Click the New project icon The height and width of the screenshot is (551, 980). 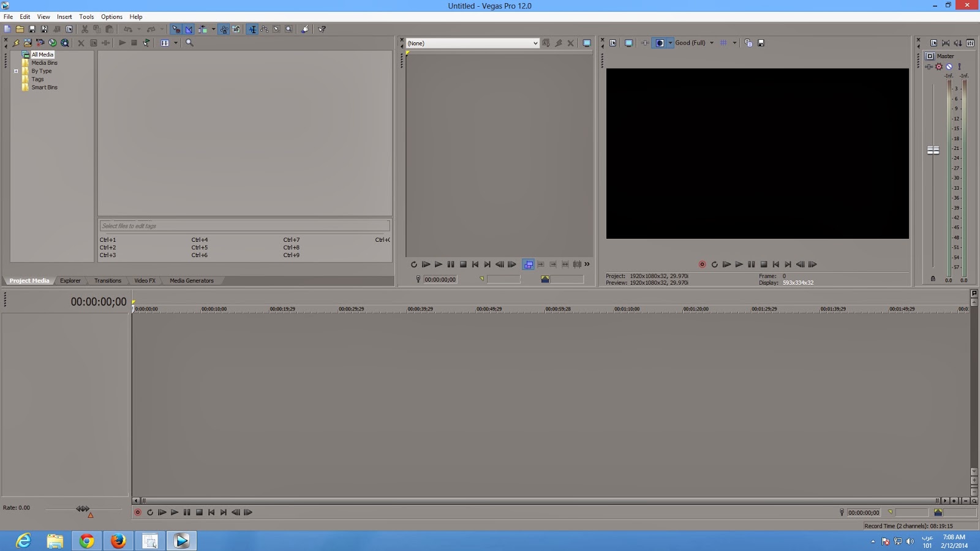pos(7,29)
